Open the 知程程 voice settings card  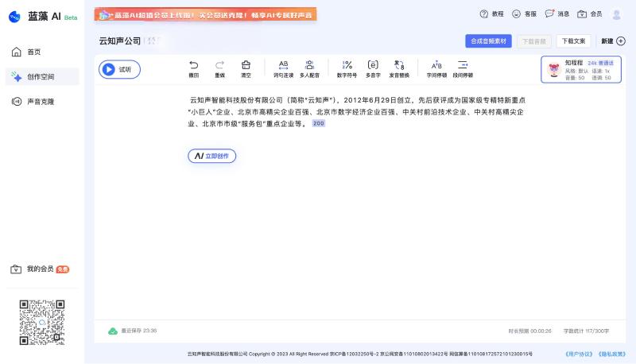click(x=580, y=70)
